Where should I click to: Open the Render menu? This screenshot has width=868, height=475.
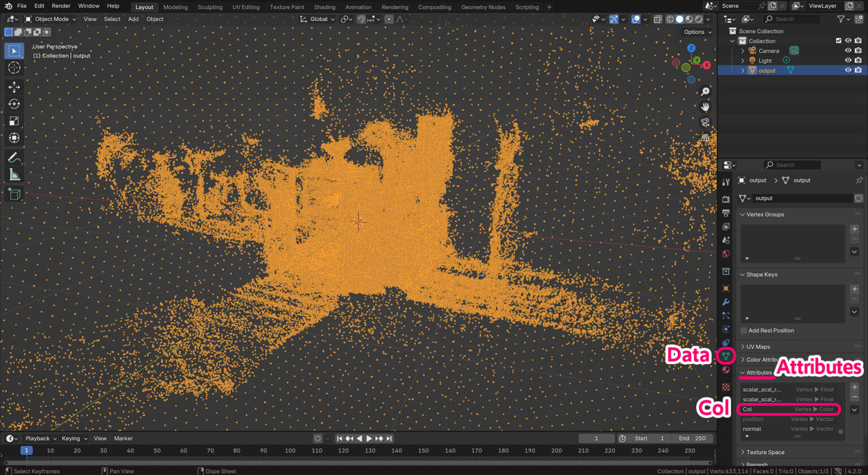pos(61,6)
